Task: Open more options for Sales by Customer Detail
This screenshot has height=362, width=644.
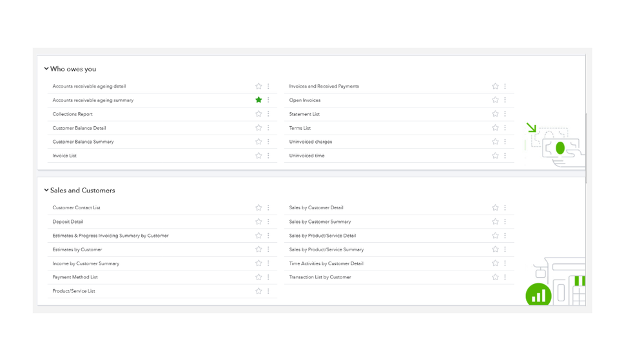Action: 505,207
